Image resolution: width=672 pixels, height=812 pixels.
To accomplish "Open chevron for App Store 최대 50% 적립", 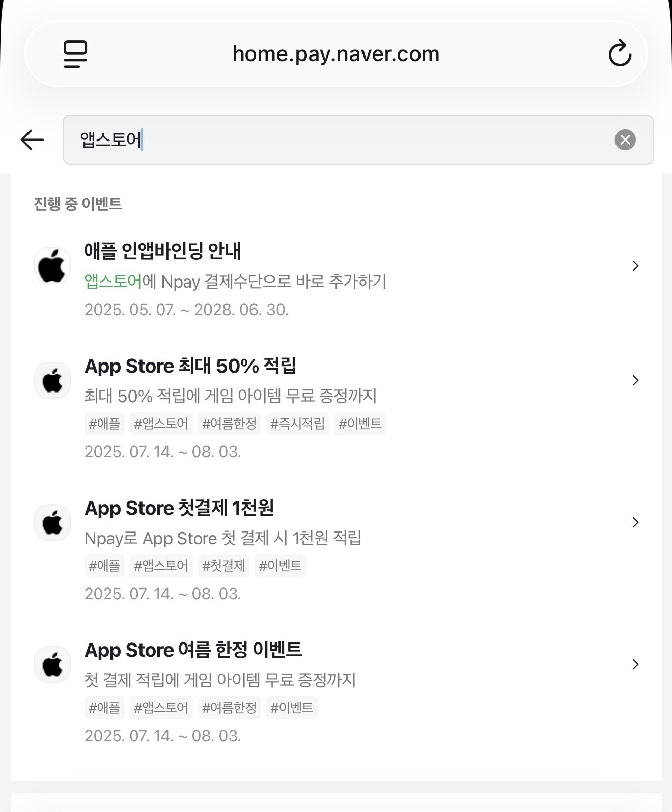I will 635,380.
